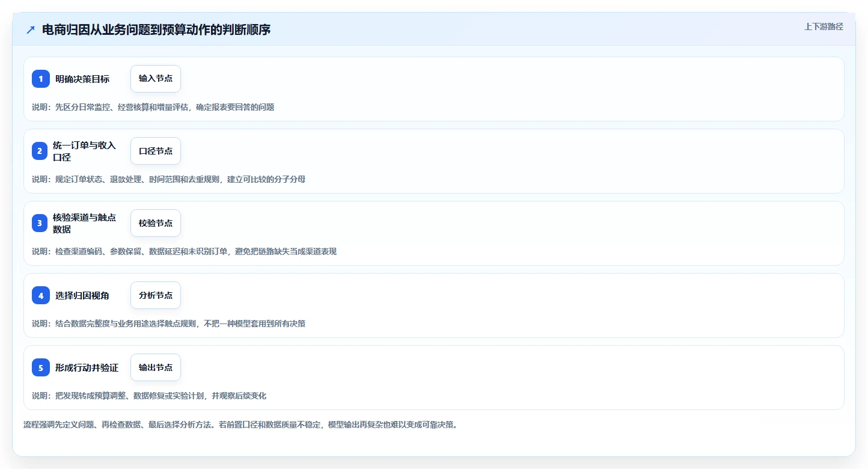Click the 形成行动并验证 step title
The image size is (868, 469).
pyautogui.click(x=87, y=367)
